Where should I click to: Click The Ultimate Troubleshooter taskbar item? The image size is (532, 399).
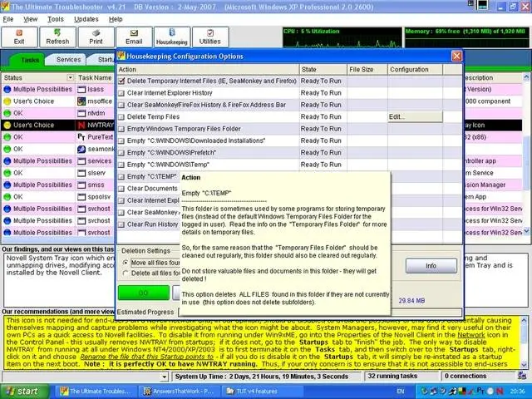coord(96,392)
